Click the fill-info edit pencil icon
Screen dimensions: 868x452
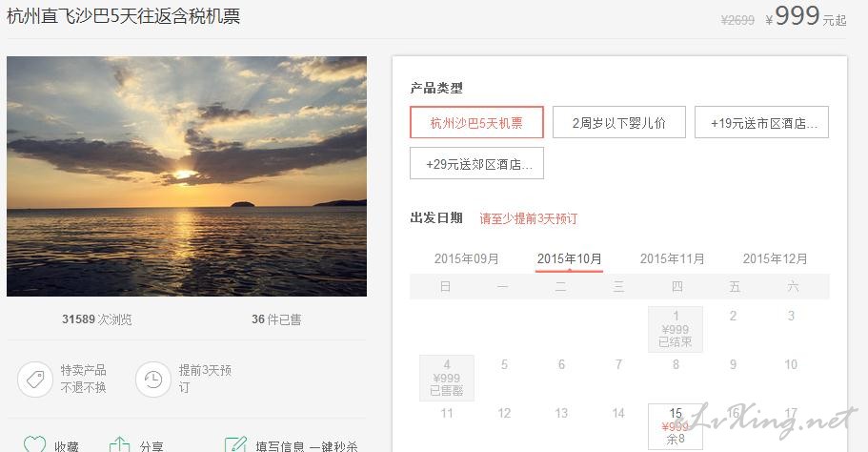click(x=235, y=444)
